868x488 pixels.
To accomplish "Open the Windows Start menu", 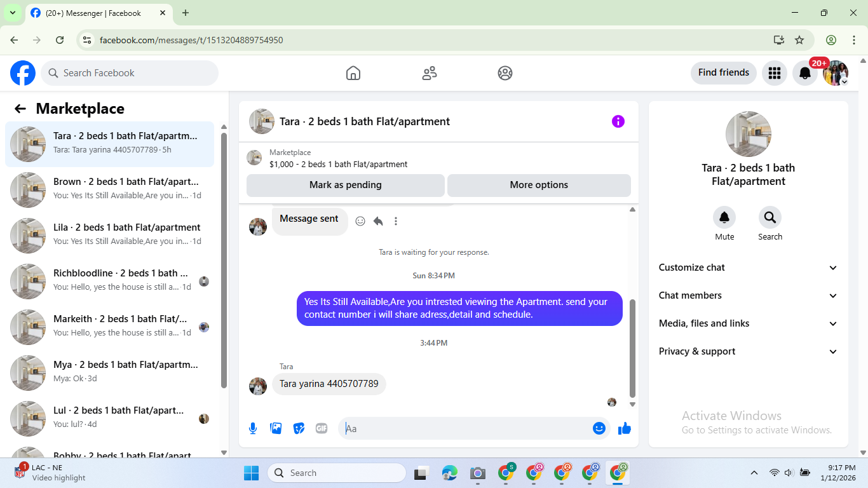I will tap(252, 473).
